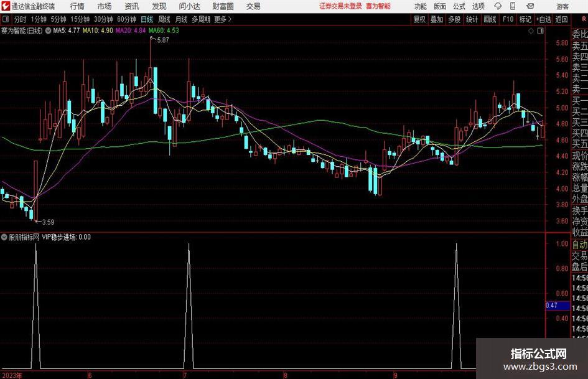Open the 资讯 menu

tap(132, 6)
